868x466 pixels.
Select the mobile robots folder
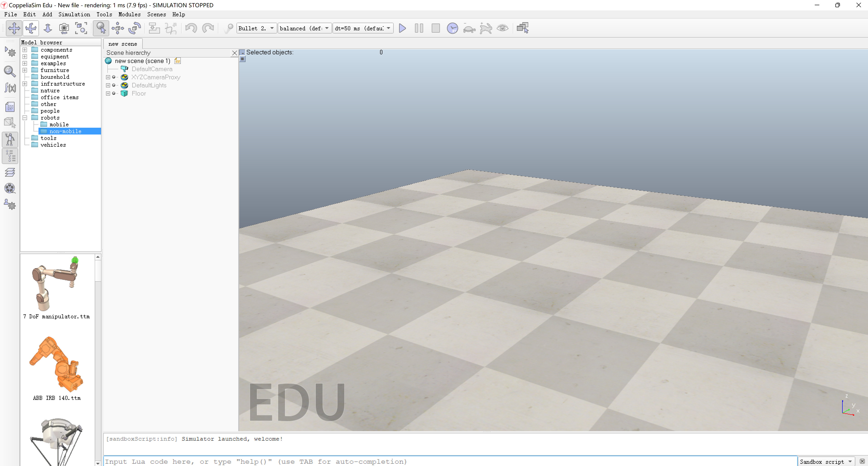coord(59,125)
